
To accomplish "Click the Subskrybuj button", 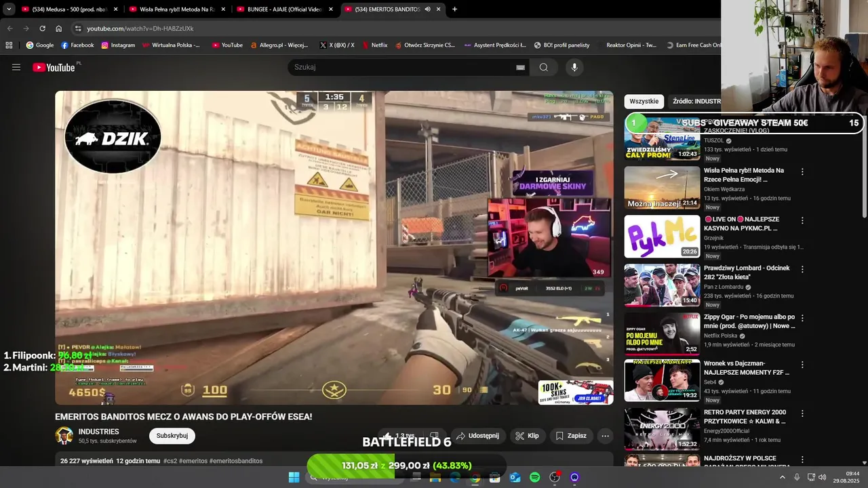I will 172,436.
